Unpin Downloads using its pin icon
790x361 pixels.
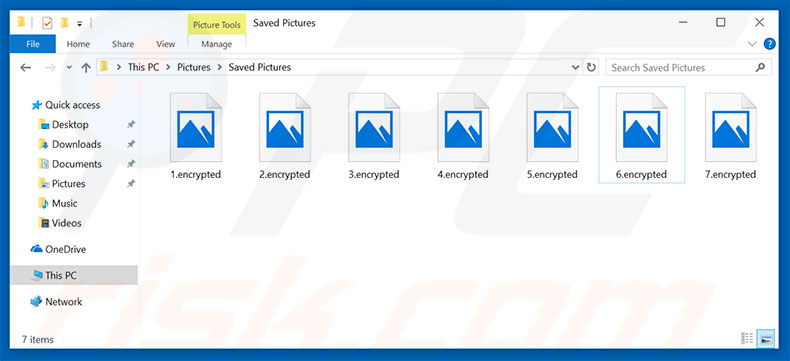point(130,145)
